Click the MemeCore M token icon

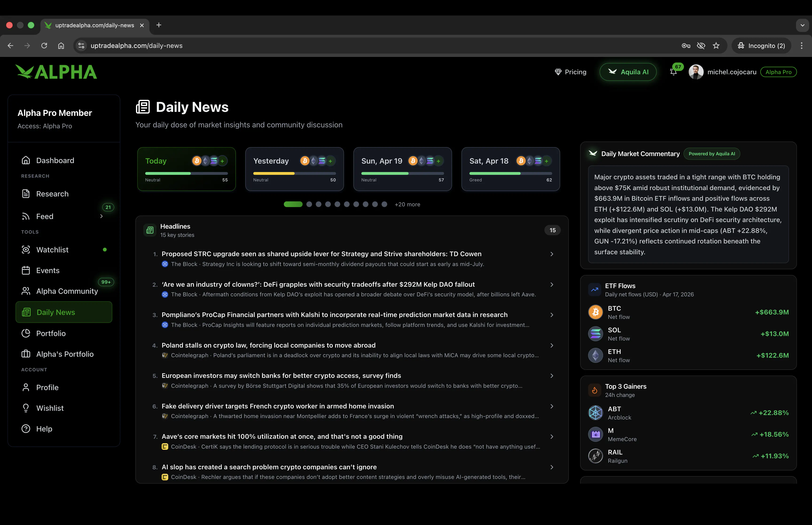pyautogui.click(x=596, y=434)
